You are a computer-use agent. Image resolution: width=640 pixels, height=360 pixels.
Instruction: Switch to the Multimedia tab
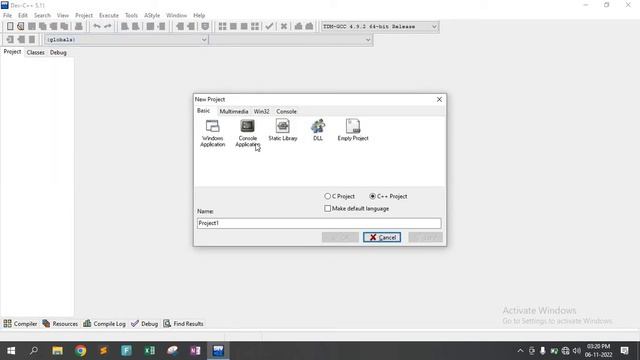[233, 111]
